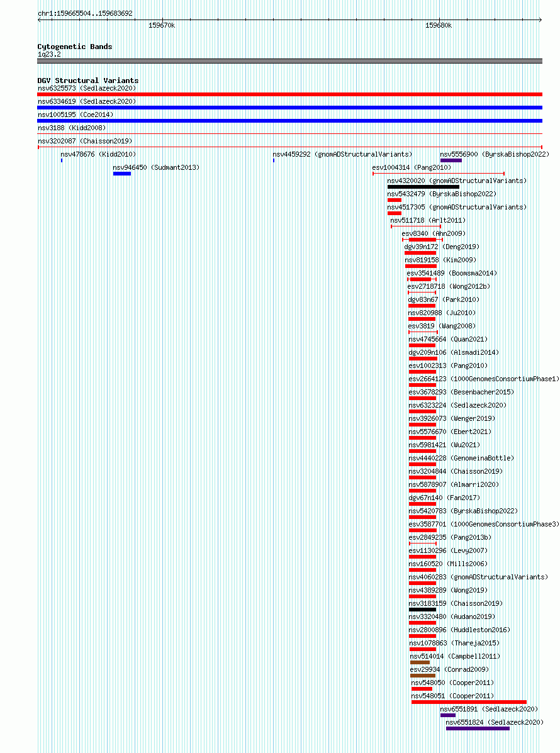Open nsv4440228 (GenomeinaBottle) label

(461, 458)
